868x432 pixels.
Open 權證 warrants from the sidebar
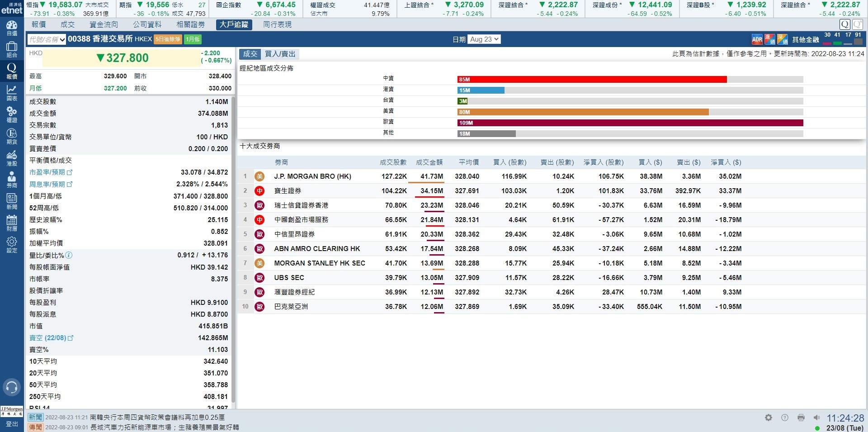coord(12,115)
